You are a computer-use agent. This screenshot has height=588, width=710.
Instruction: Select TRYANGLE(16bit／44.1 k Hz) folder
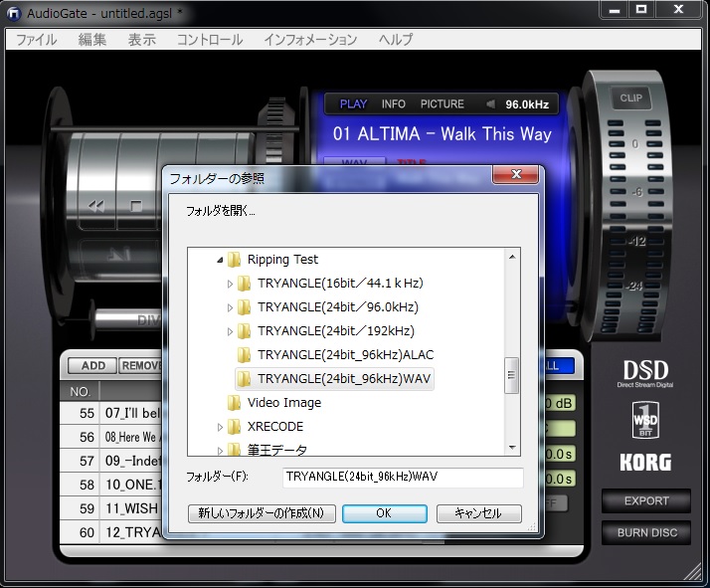click(340, 284)
